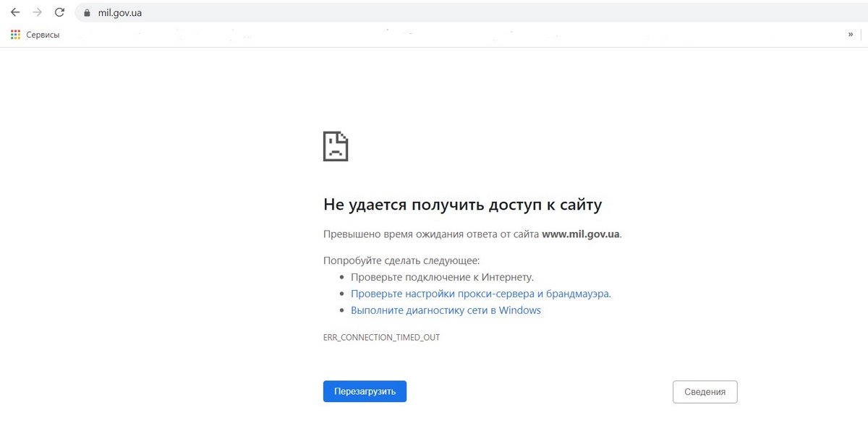Open the proxy and firewall settings link
Viewport: 868px width, 426px height.
coord(480,294)
